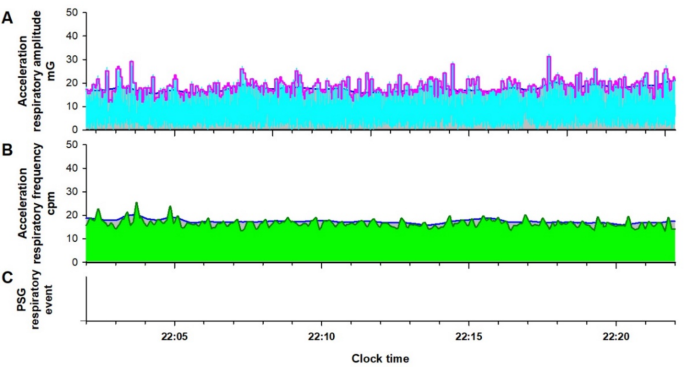Click the 50 tick label in panel A

[72, 13]
